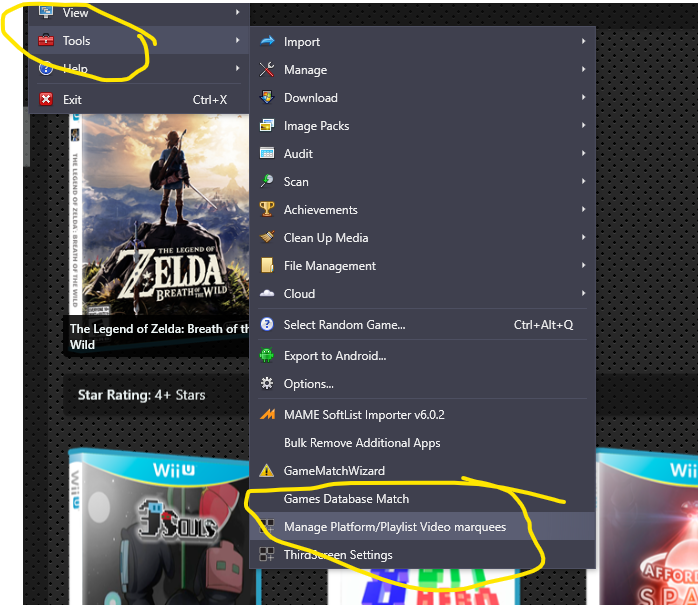
Task: Click the red Tools toolbox icon
Action: coord(46,41)
